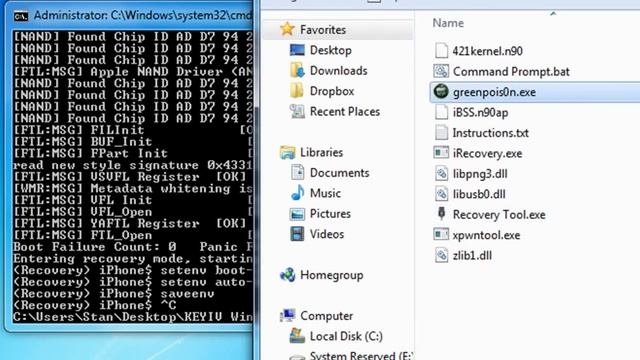Open the Documents library
This screenshot has height=360, width=640.
pos(340,173)
